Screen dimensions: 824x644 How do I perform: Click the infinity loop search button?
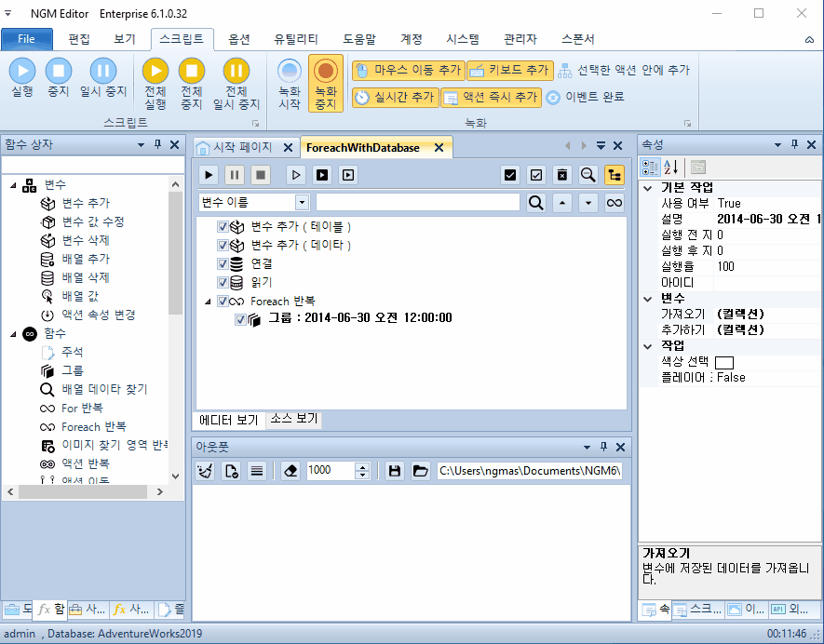click(x=615, y=202)
